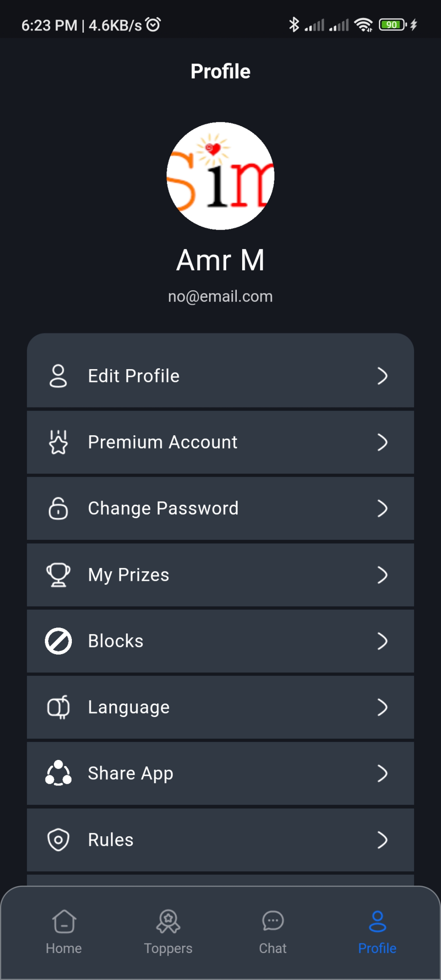This screenshot has width=441, height=980.
Task: Tap the no@email.com email text
Action: click(220, 296)
